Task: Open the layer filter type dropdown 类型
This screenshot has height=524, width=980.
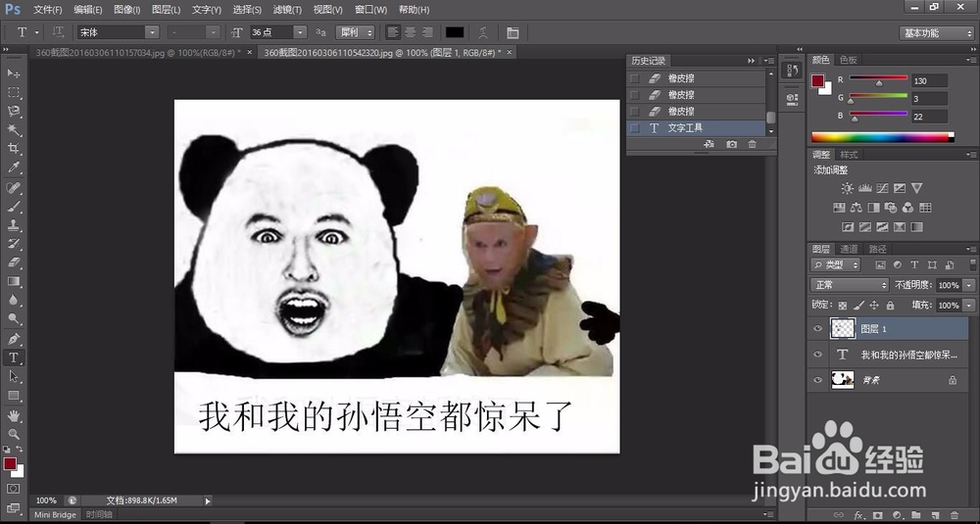Action: (836, 264)
